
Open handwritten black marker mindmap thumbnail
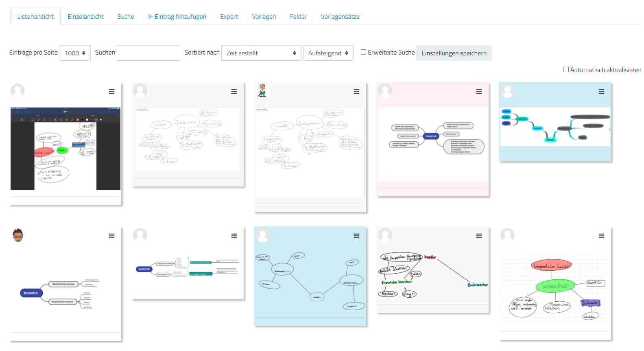(x=432, y=276)
